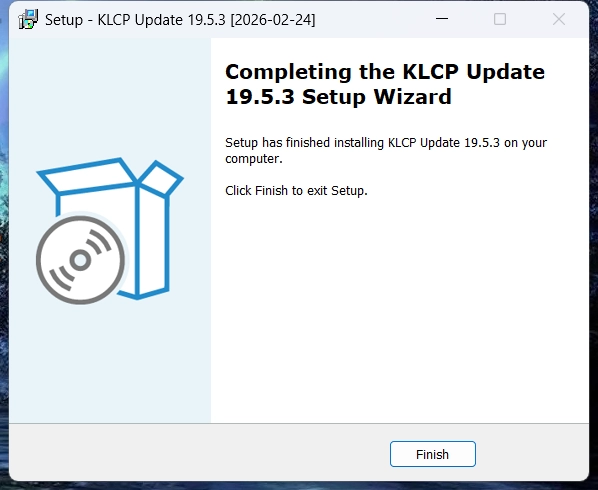Screen dimensions: 598x490
Task: Click the '19.5.3 Setup Wizard' heading line
Action: (x=338, y=96)
